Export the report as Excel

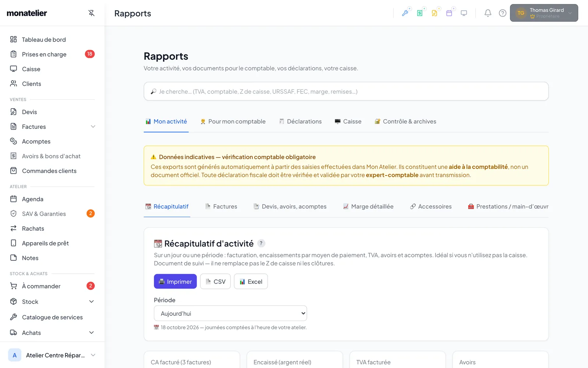coord(251,282)
